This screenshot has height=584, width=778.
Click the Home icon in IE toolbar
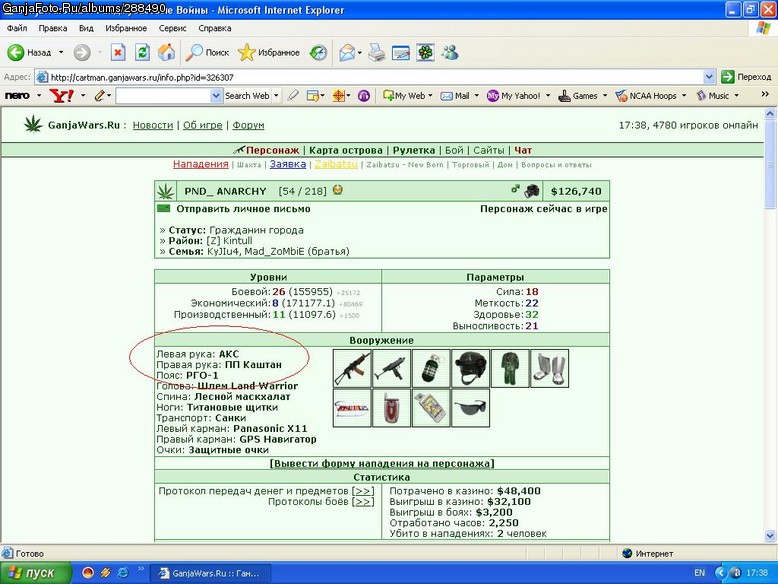coord(167,52)
